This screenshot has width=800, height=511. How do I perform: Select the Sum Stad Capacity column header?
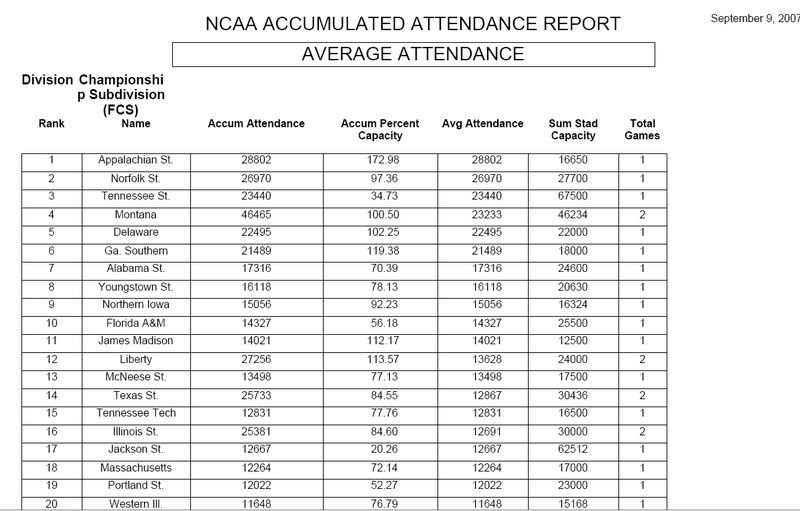[573, 130]
